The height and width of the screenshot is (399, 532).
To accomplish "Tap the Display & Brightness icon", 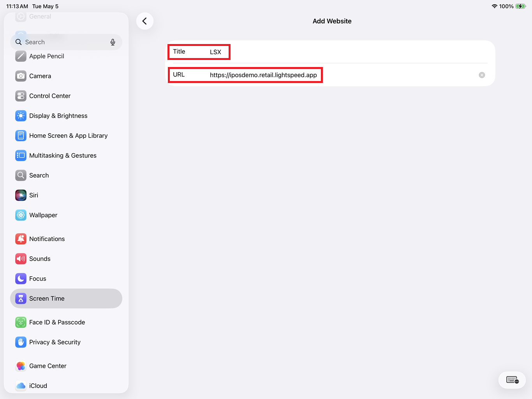I will point(21,116).
